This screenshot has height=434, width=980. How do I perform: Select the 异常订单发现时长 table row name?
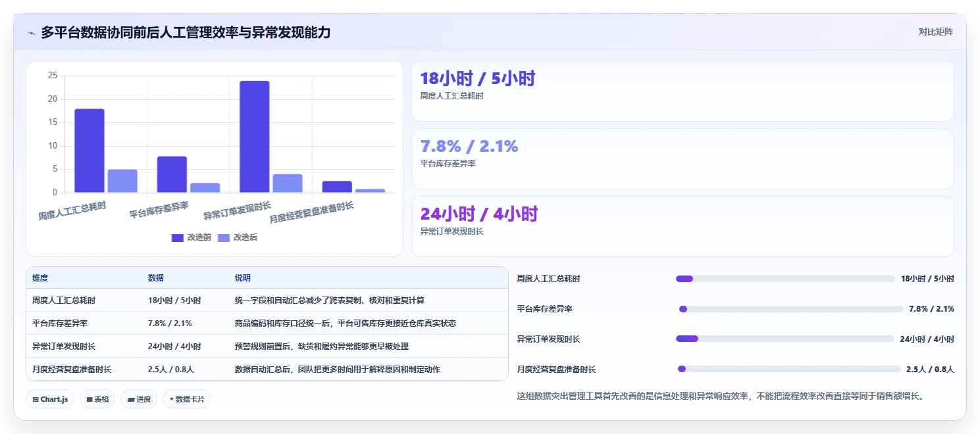pos(64,346)
